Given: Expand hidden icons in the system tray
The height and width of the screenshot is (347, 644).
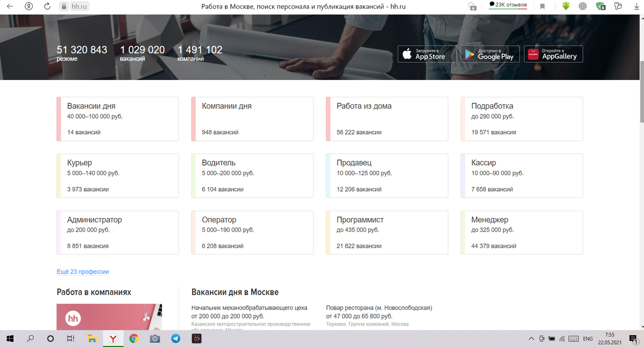Looking at the screenshot, I should (532, 338).
